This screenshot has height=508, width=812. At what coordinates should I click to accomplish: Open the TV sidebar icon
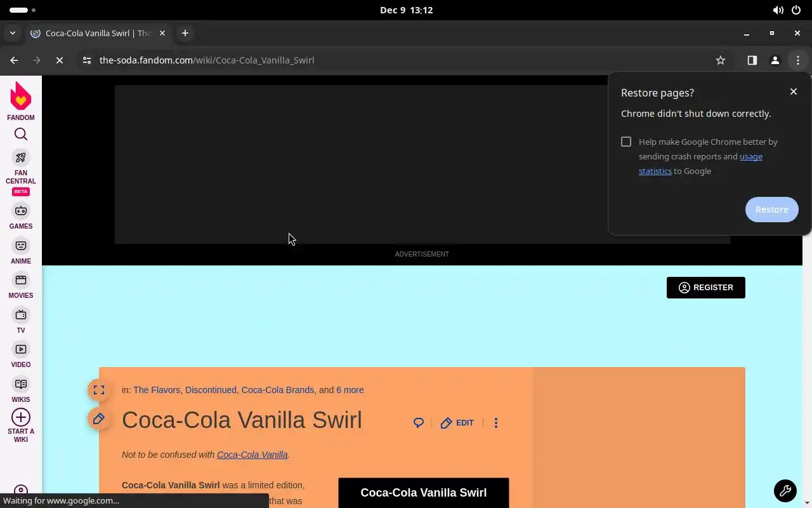pos(21,315)
